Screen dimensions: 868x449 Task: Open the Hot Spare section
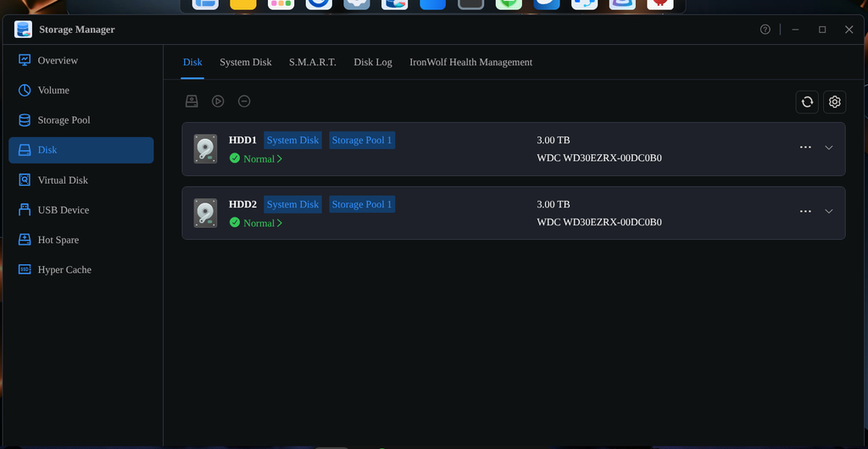[x=81, y=240]
